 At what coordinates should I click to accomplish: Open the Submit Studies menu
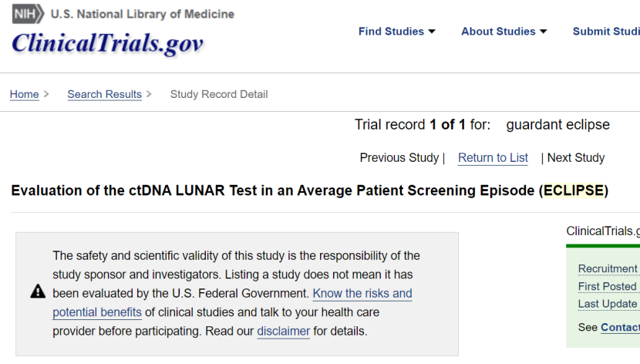click(x=606, y=32)
